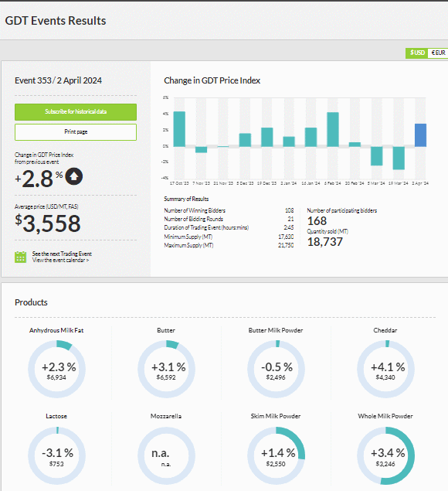This screenshot has width=448, height=491.
Task: Open Butter Milk Powder -0.5% donut
Action: (276, 369)
